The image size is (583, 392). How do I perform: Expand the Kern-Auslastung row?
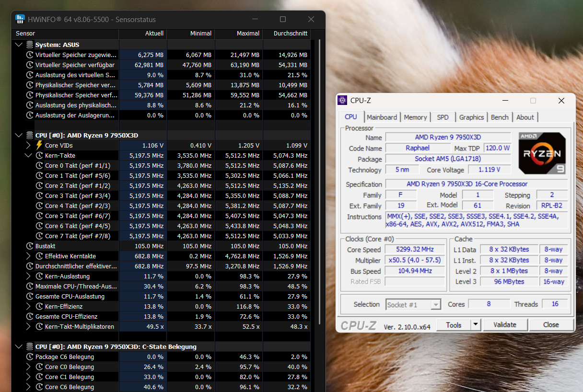coord(29,276)
